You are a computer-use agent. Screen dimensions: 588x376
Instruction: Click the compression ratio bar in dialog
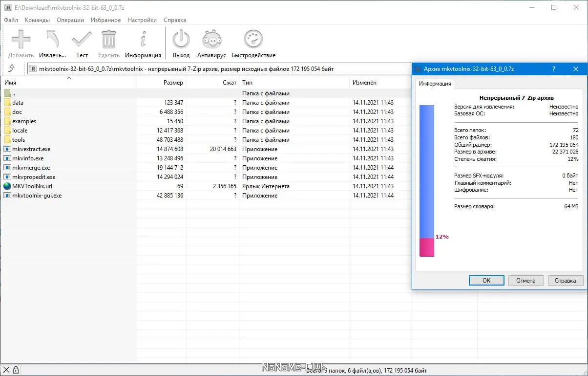[427, 180]
